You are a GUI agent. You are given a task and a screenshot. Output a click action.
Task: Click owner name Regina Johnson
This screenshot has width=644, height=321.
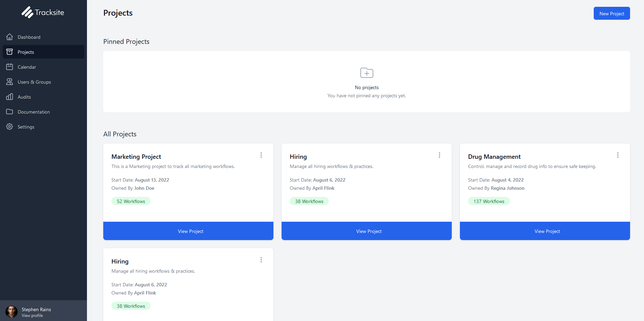[508, 188]
